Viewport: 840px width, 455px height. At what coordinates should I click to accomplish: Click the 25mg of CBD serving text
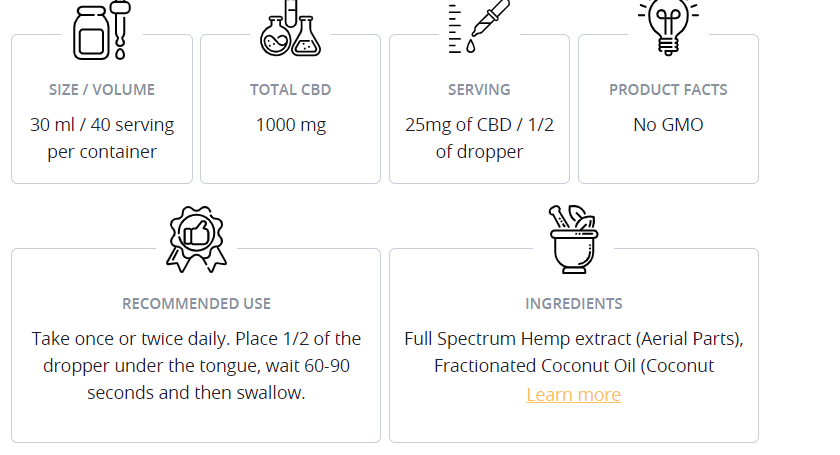[x=479, y=126]
